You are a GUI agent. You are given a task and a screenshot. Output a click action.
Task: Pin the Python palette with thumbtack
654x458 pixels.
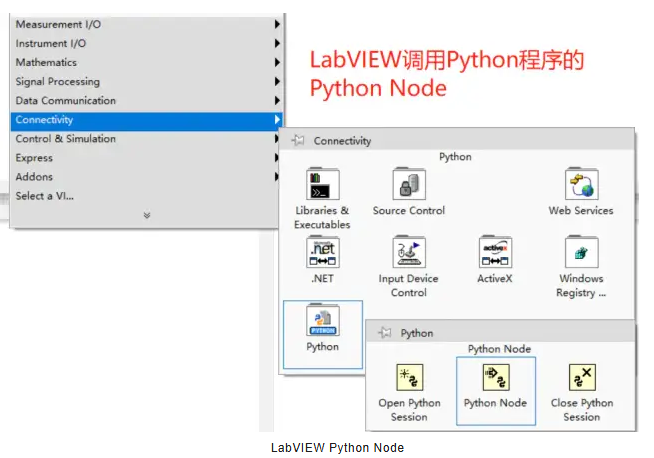click(383, 332)
